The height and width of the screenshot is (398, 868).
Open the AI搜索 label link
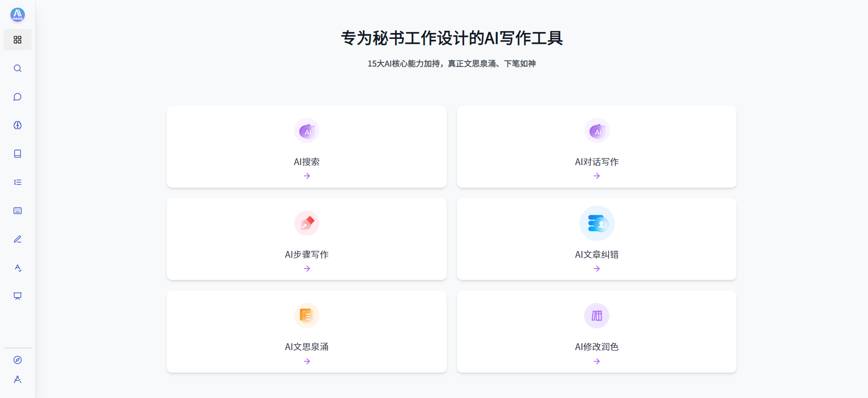(307, 162)
